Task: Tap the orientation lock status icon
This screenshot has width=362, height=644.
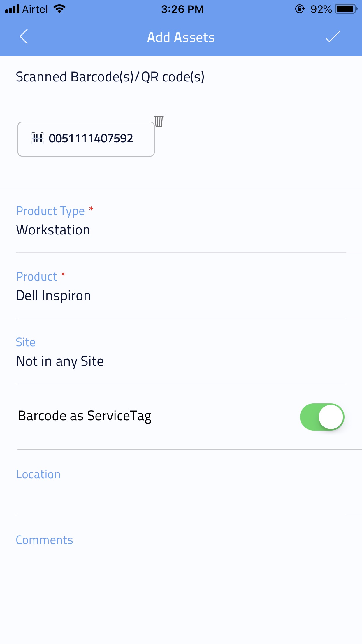Action: pos(300,9)
